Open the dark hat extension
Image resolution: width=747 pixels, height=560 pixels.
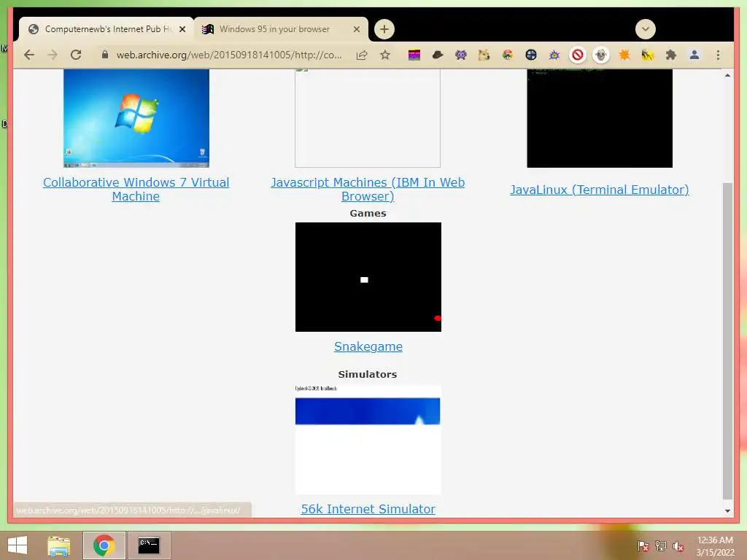(x=438, y=55)
